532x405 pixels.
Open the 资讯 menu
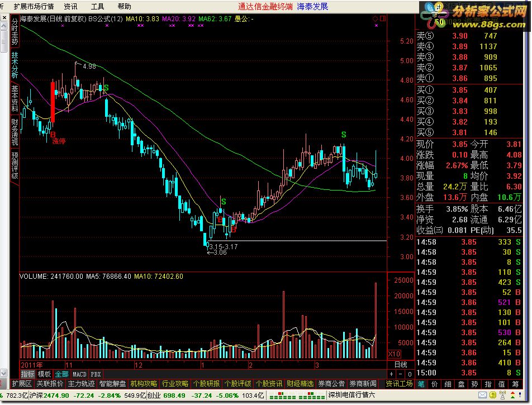[70, 7]
